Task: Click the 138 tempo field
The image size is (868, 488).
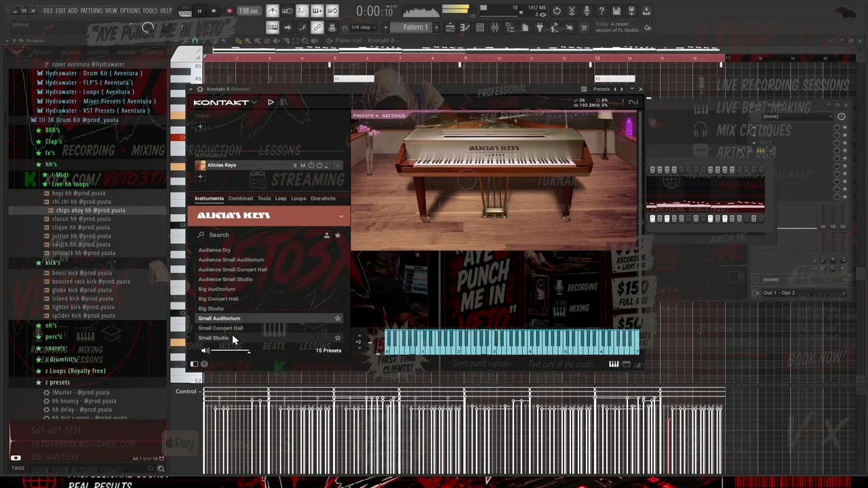Action: tap(248, 11)
